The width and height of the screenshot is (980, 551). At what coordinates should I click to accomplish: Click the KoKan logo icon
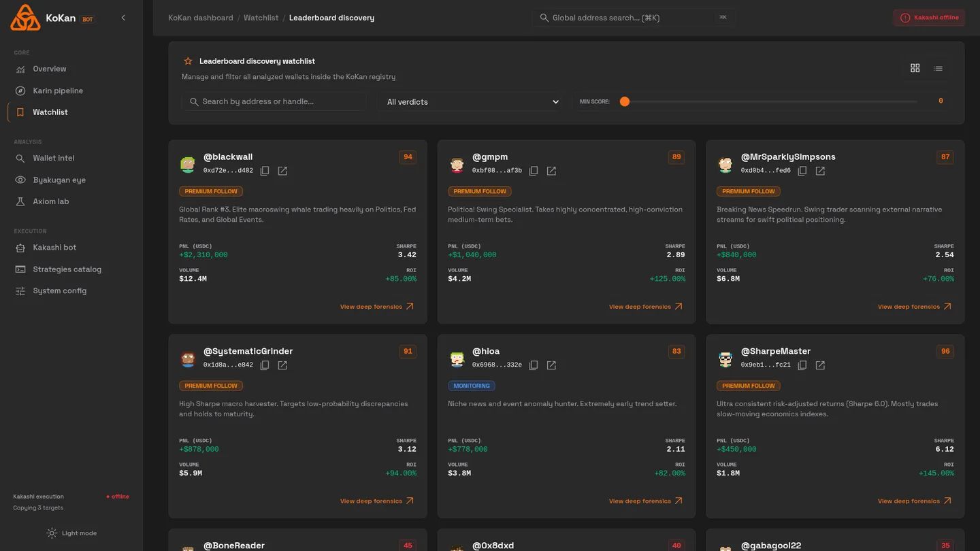25,18
